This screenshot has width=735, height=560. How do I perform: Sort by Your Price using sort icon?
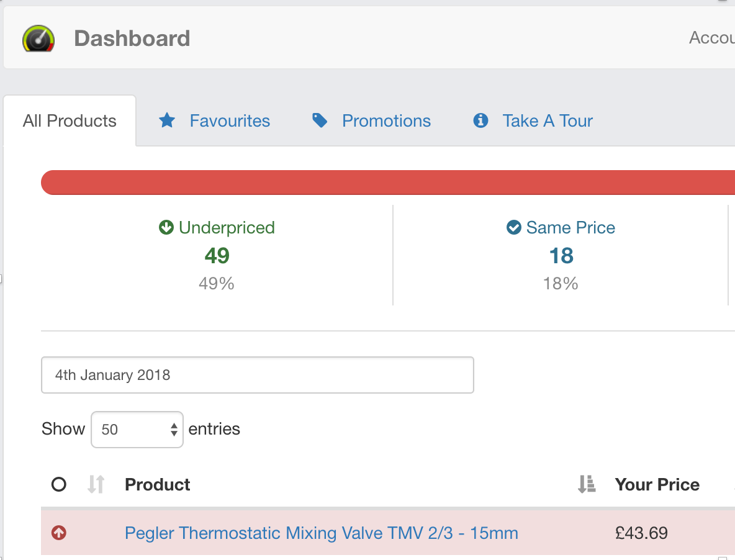(x=586, y=484)
